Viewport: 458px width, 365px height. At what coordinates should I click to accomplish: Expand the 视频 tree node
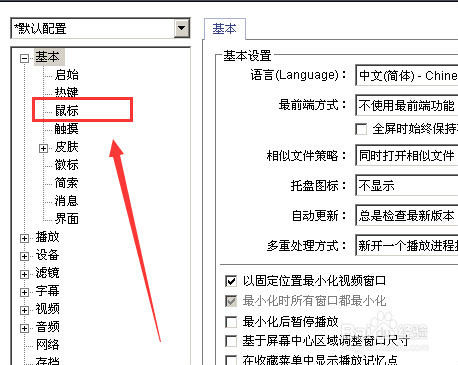(x=24, y=310)
